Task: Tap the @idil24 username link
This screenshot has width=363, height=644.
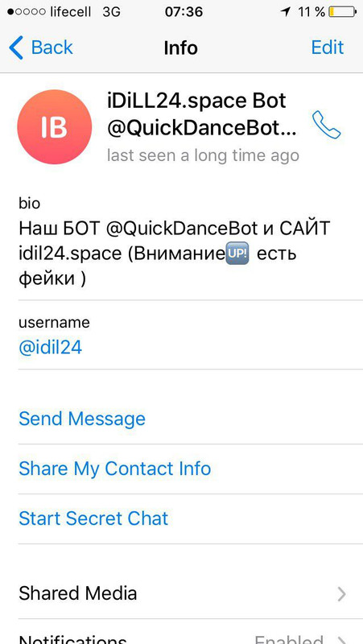Action: 51,348
